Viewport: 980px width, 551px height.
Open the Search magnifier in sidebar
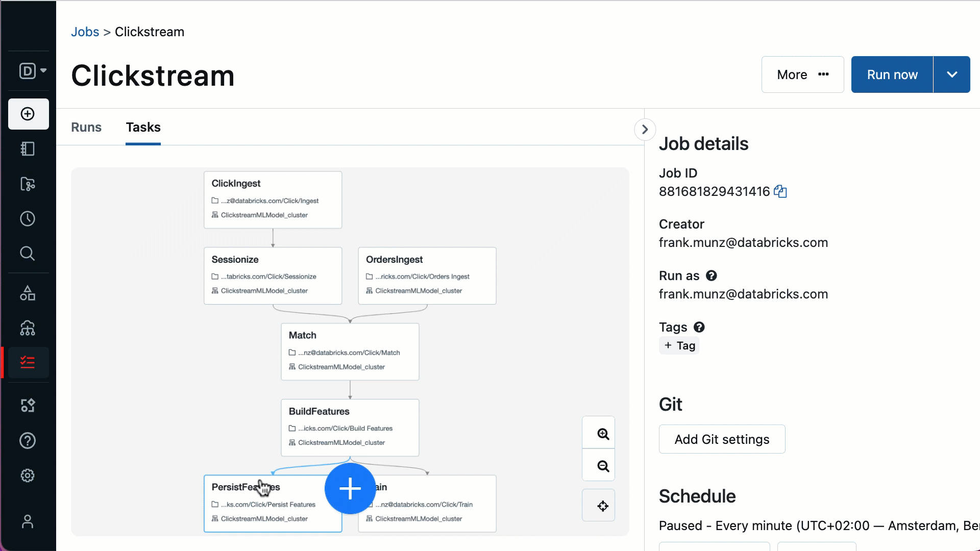[x=28, y=254]
